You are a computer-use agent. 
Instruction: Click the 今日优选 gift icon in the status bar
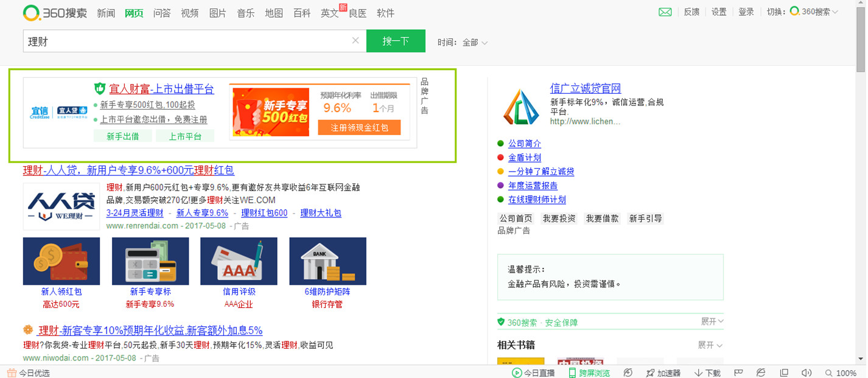(x=12, y=373)
